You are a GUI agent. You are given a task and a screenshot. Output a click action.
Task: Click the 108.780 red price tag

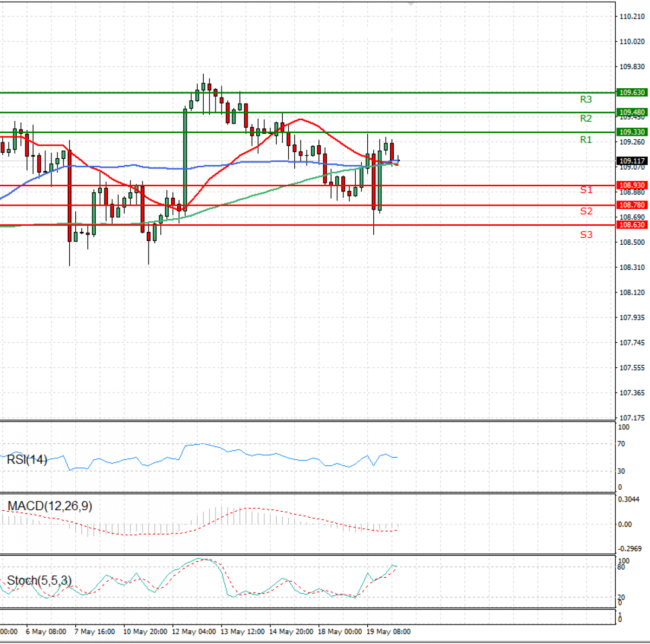[x=632, y=205]
